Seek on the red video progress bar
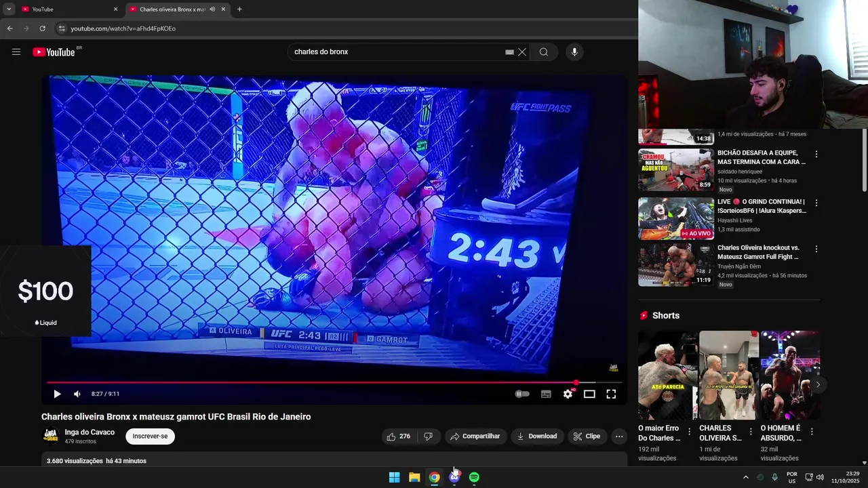This screenshot has height=488, width=868. coord(334,383)
